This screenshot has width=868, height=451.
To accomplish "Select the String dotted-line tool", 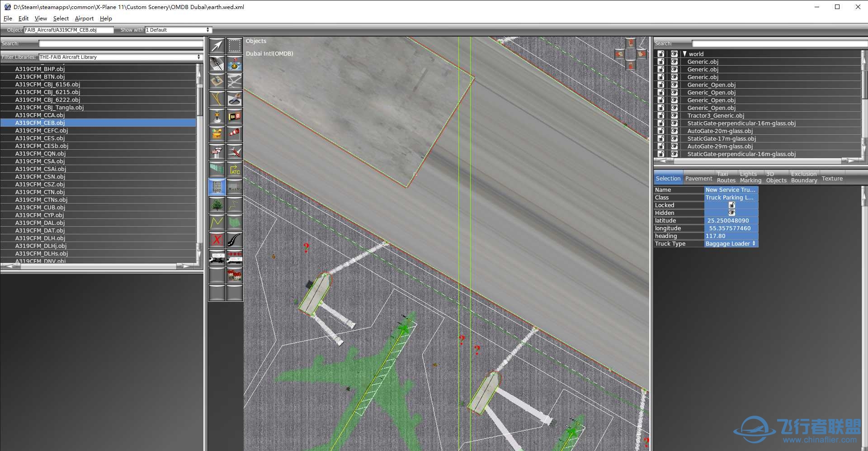I will pos(235,204).
